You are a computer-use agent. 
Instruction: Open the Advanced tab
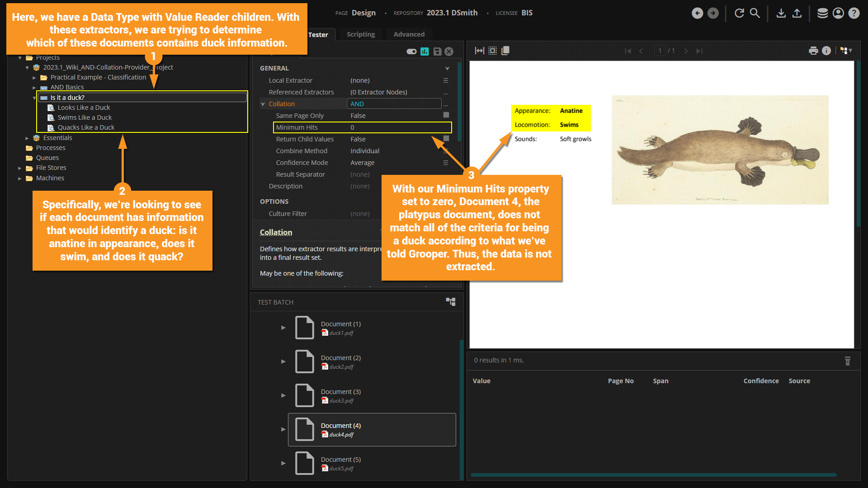[x=409, y=34]
